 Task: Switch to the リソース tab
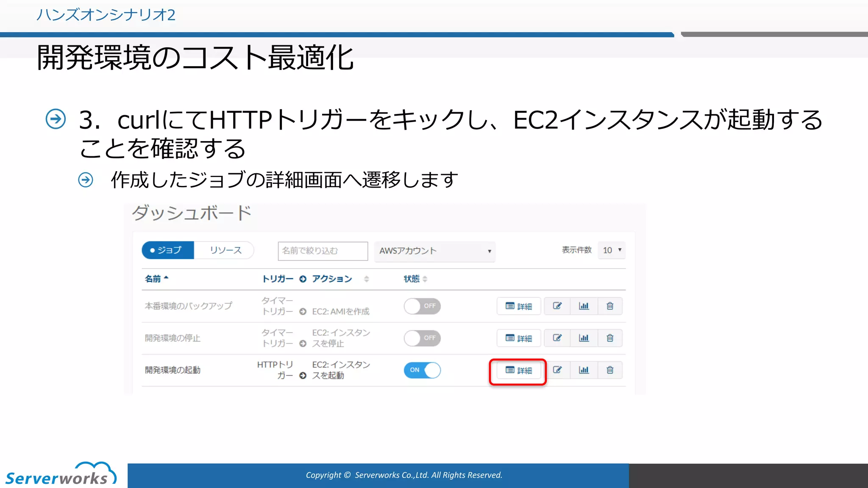[x=224, y=250]
